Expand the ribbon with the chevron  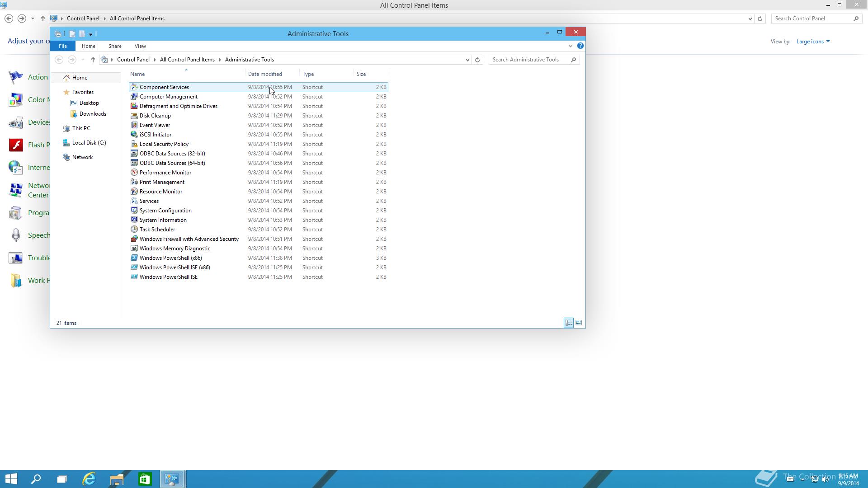(570, 46)
